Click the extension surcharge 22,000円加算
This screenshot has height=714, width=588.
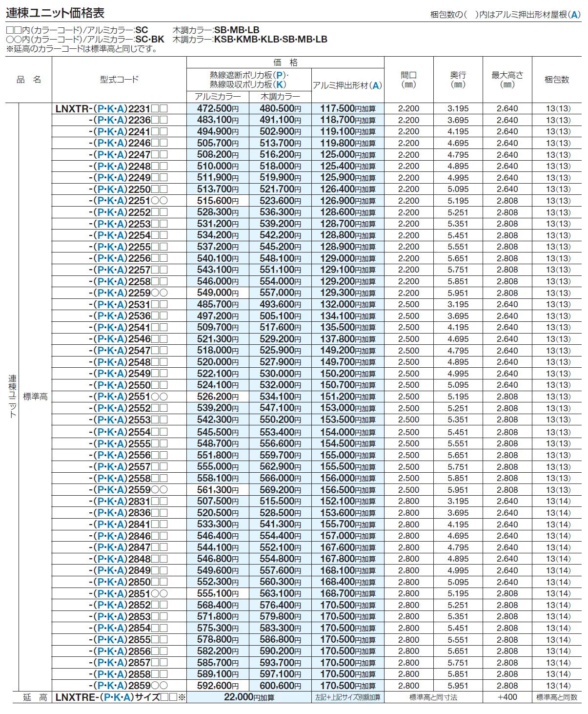click(249, 697)
